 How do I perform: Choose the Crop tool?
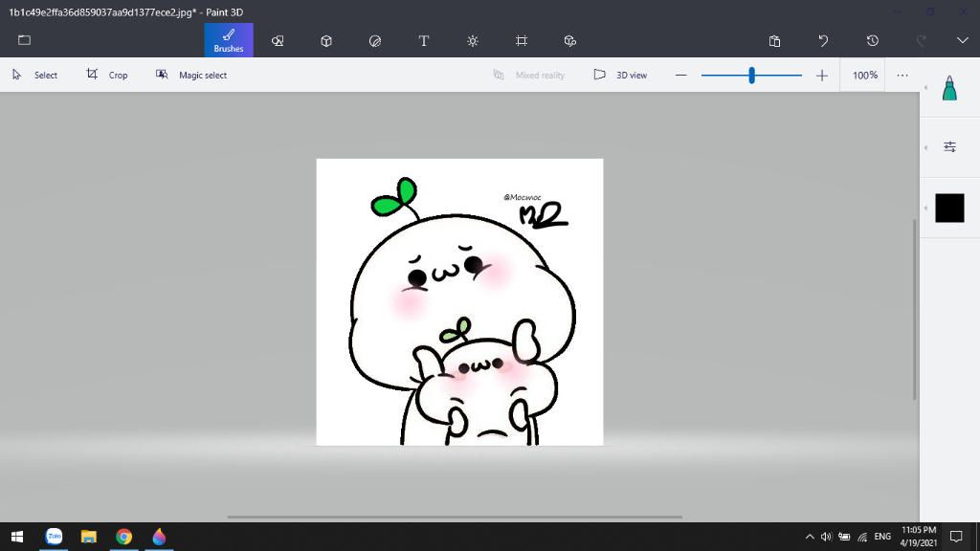click(x=107, y=75)
